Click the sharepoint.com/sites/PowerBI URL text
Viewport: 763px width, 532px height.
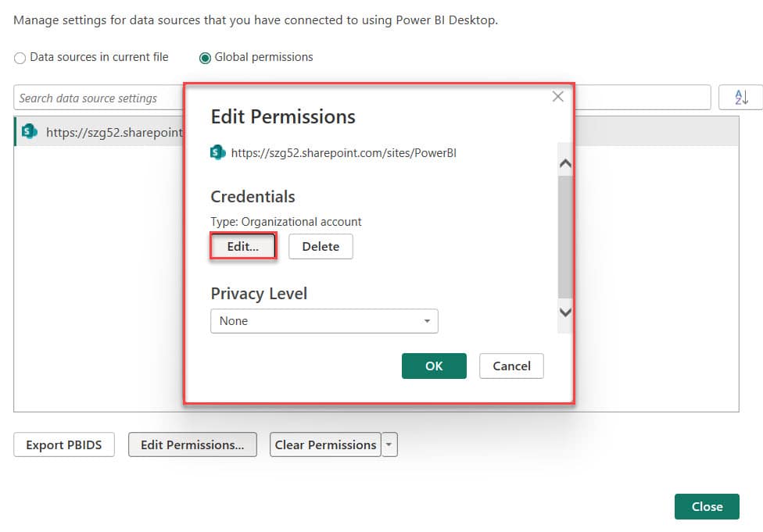click(x=343, y=152)
